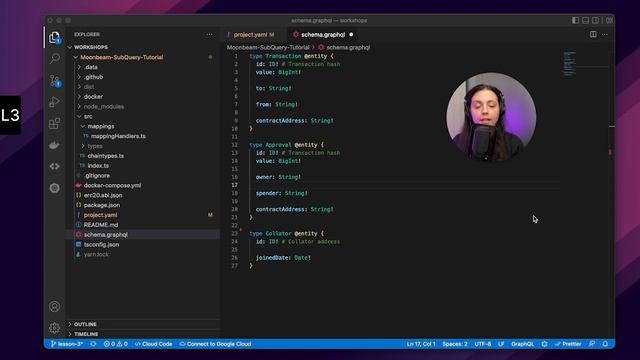Change end of line sequence LF
Screen dimensions: 640x360
pos(501,344)
